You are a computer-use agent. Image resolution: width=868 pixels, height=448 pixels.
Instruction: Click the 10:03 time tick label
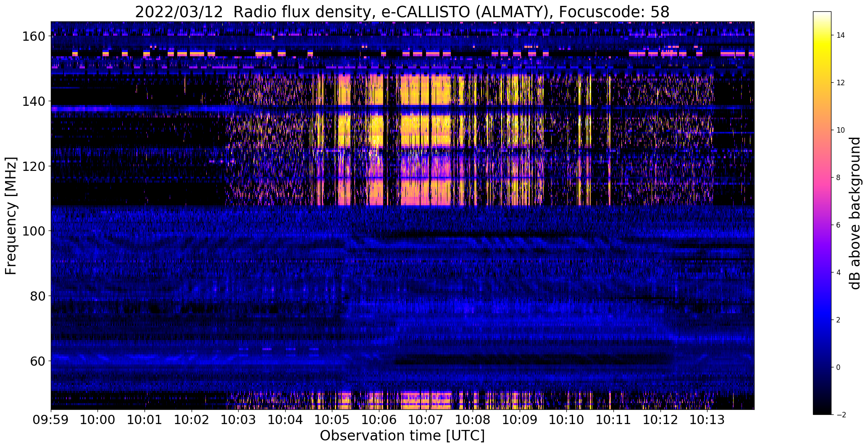[x=239, y=419]
